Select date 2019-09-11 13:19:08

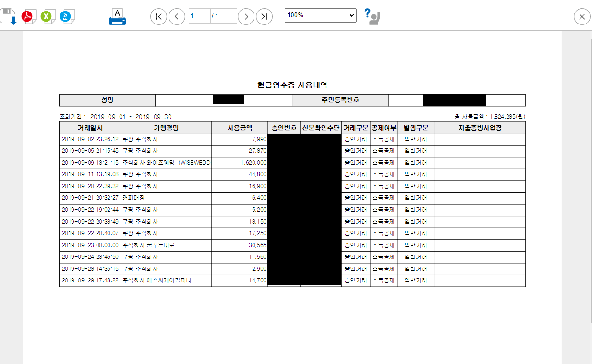pyautogui.click(x=90, y=174)
